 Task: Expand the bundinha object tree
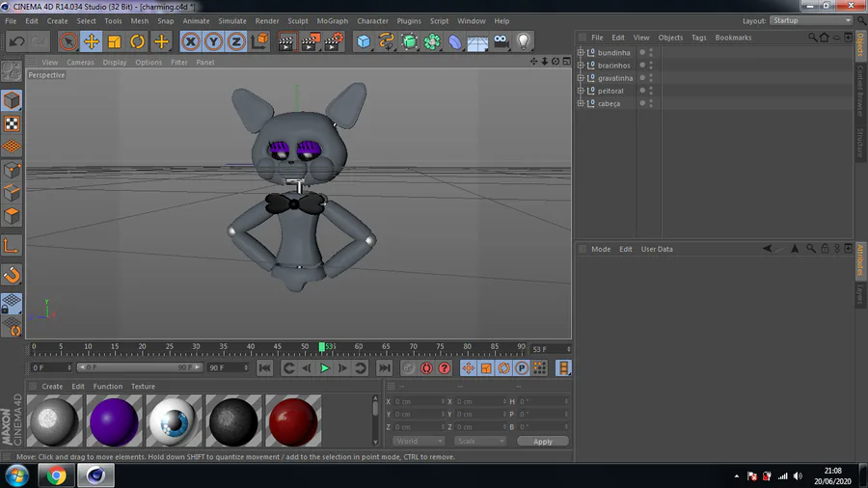tap(581, 53)
